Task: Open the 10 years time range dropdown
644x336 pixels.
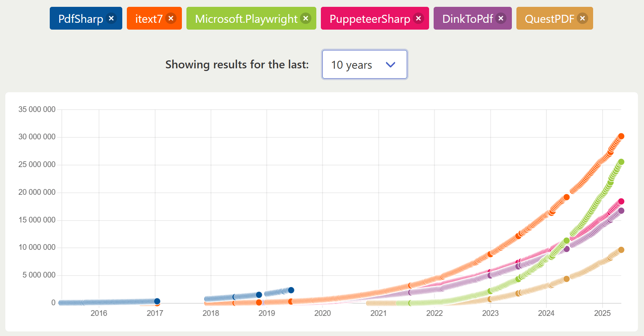Action: pos(365,65)
